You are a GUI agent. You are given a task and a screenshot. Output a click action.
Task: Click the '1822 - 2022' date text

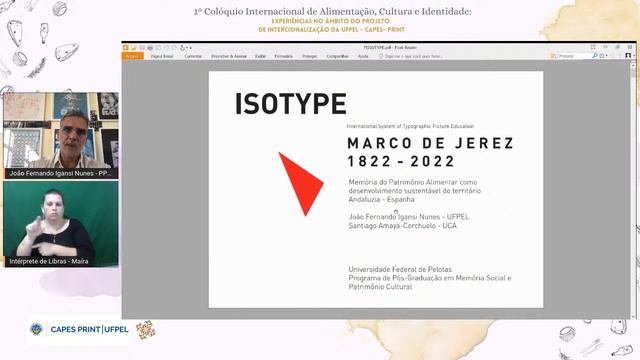click(400, 161)
